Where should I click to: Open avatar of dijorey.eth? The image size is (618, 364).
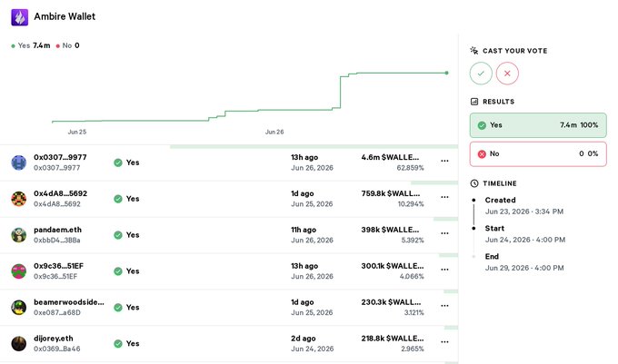18,343
